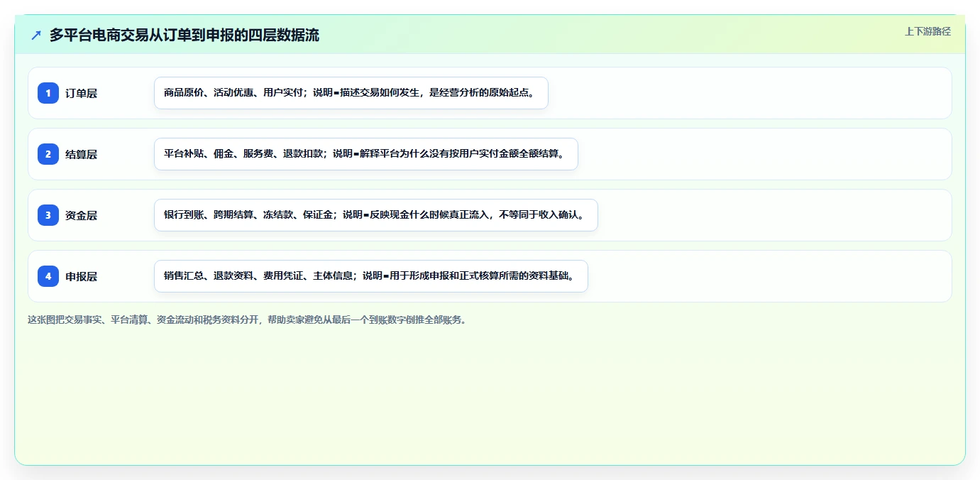Select the 结算层 label
The image size is (980, 480).
click(x=81, y=154)
